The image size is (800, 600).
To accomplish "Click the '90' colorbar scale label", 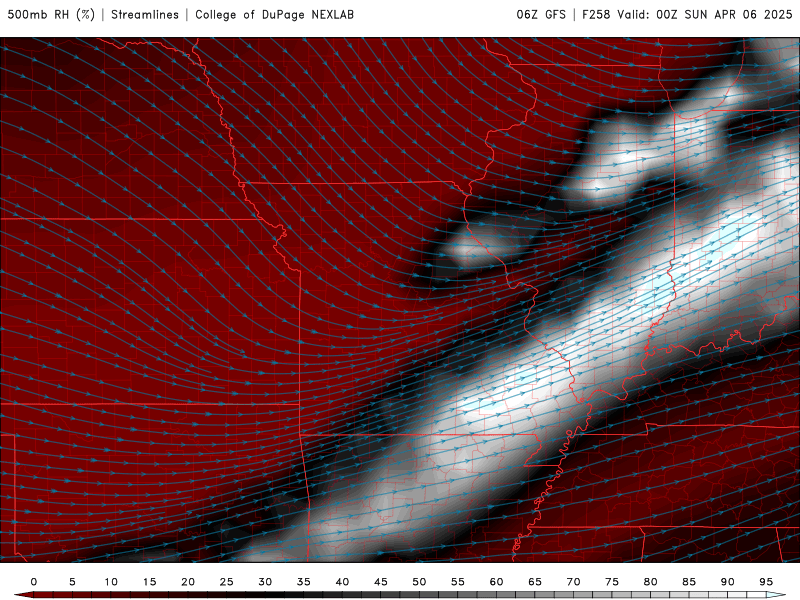I will coord(728,582).
